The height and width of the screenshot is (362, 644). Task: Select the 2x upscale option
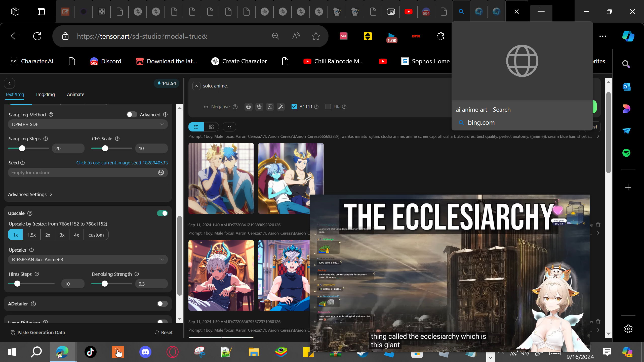click(48, 235)
